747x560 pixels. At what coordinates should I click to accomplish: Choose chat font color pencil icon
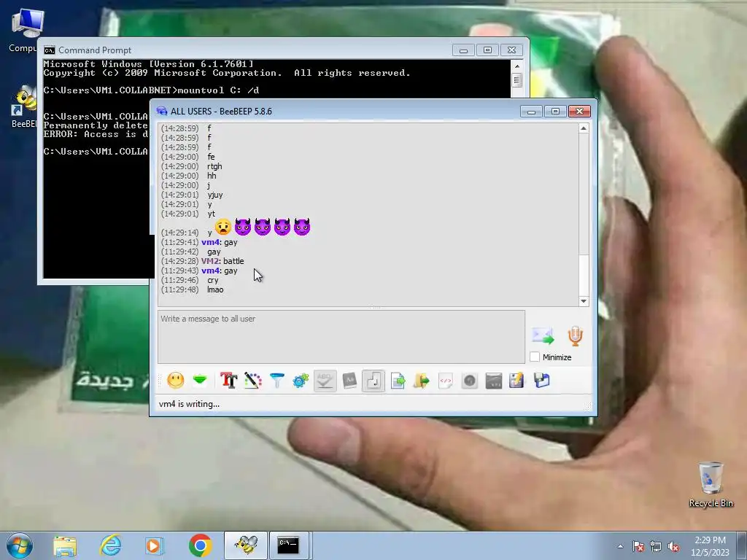click(253, 381)
